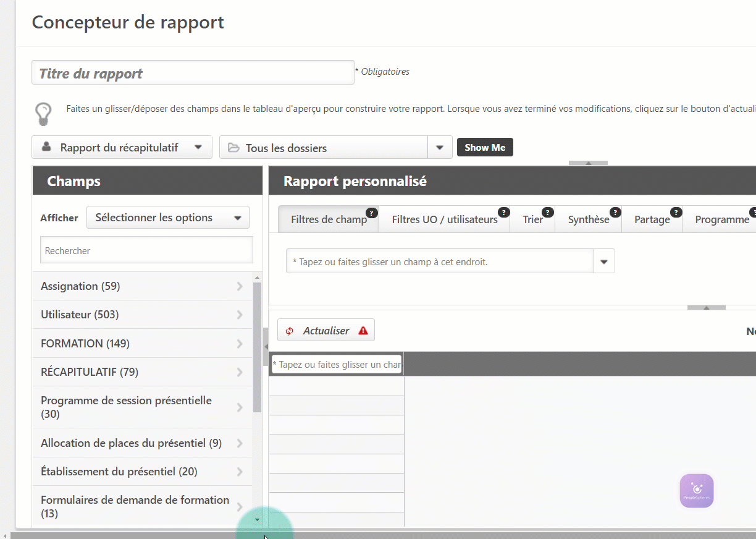Click the Actualiser refresh button
This screenshot has width=756, height=539.
[x=326, y=331]
